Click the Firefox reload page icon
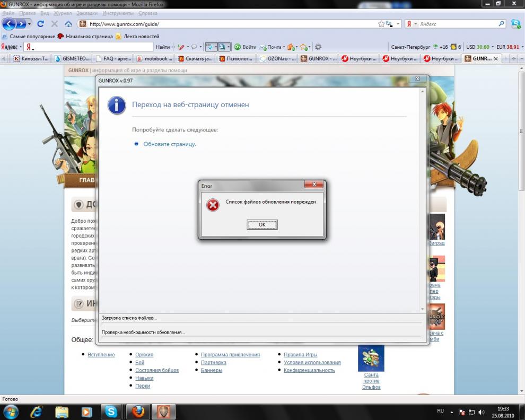The image size is (525, 420). pyautogui.click(x=40, y=24)
